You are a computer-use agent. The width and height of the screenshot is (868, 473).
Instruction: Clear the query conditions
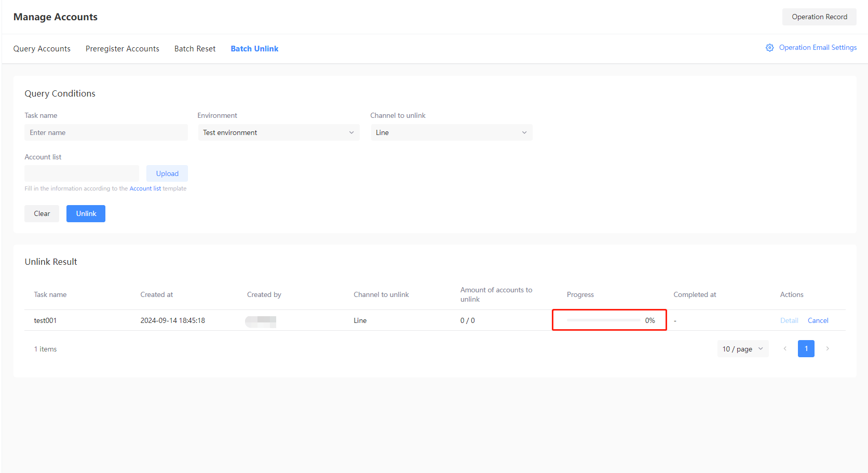pos(42,213)
